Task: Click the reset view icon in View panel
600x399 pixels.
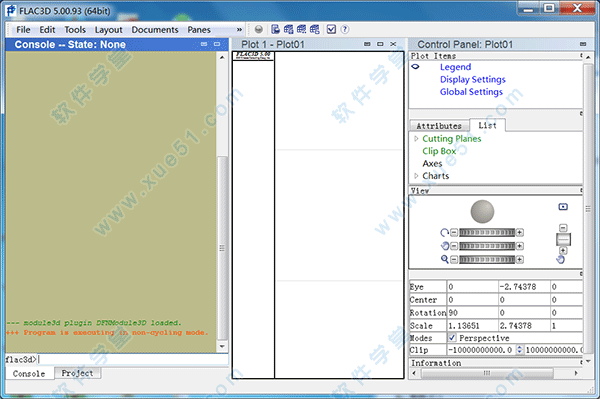Action: (x=563, y=207)
